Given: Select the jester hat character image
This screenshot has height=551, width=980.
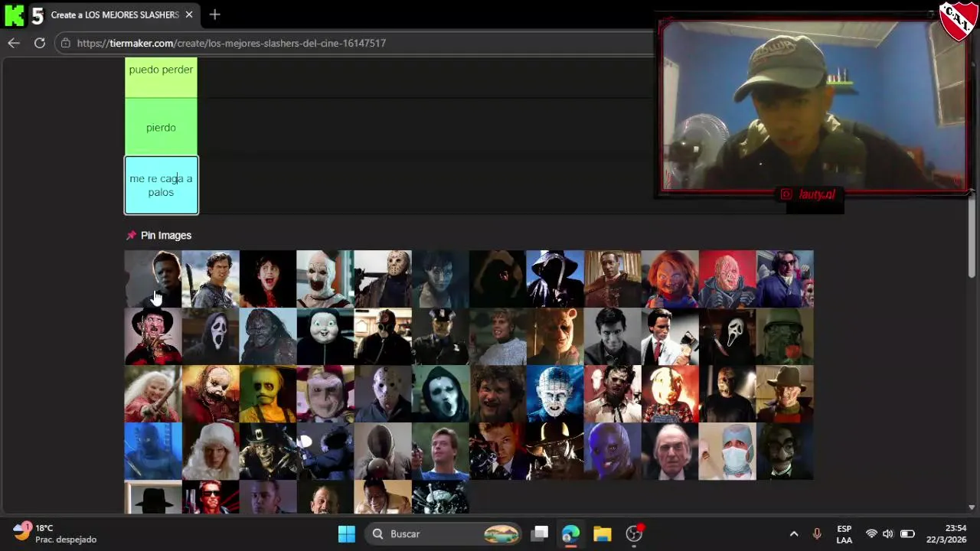Looking at the screenshot, I should tap(325, 393).
